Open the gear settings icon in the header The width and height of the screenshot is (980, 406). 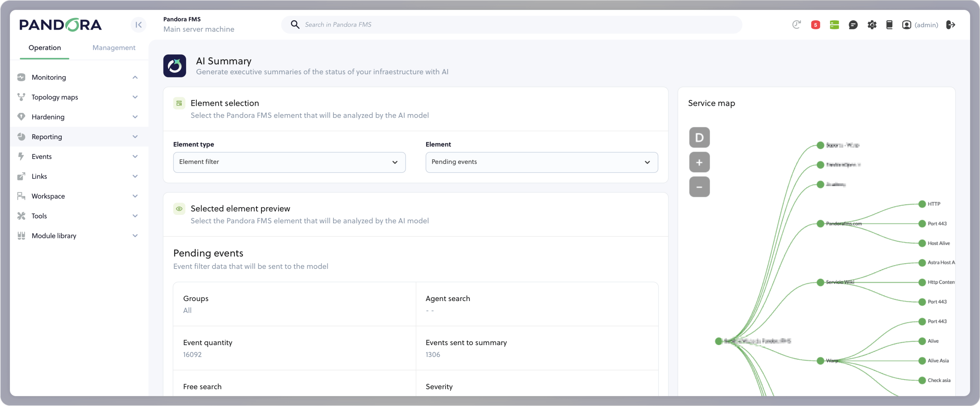pos(872,25)
